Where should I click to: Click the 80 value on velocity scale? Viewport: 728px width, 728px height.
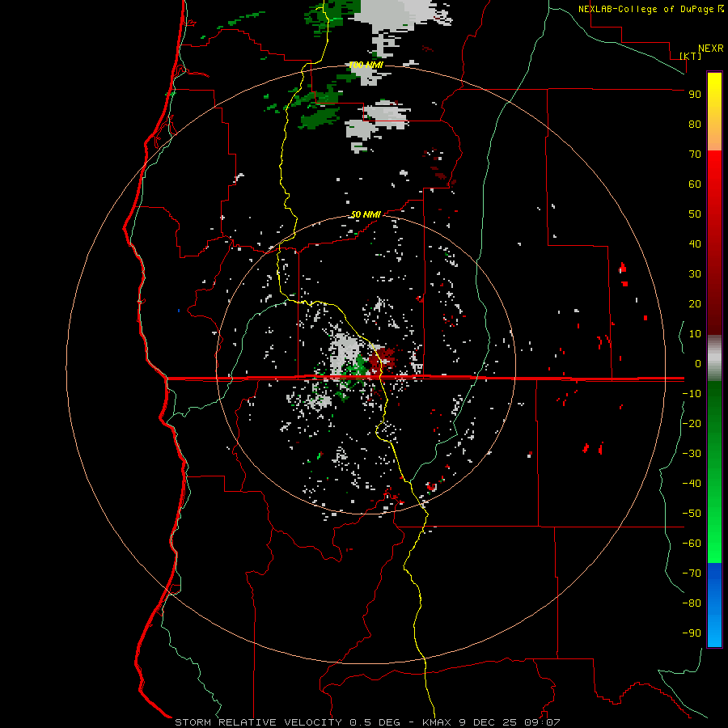695,124
